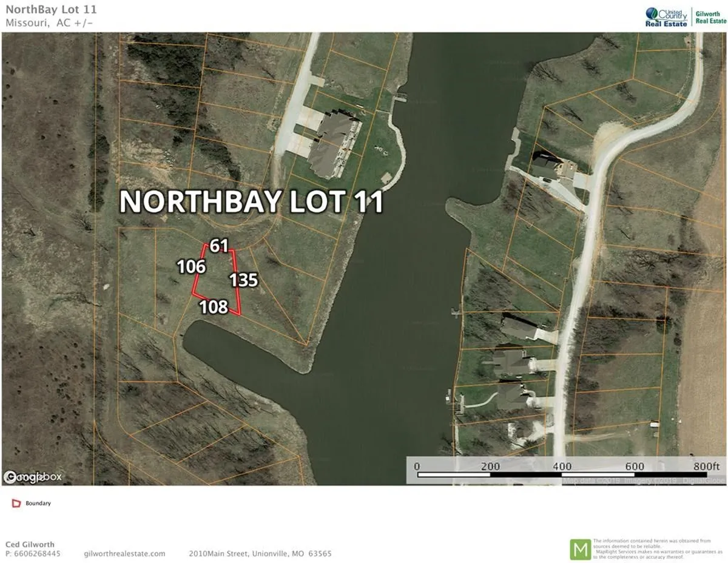728x563 pixels.
Task: Click the green MapRight M icon
Action: 579,549
